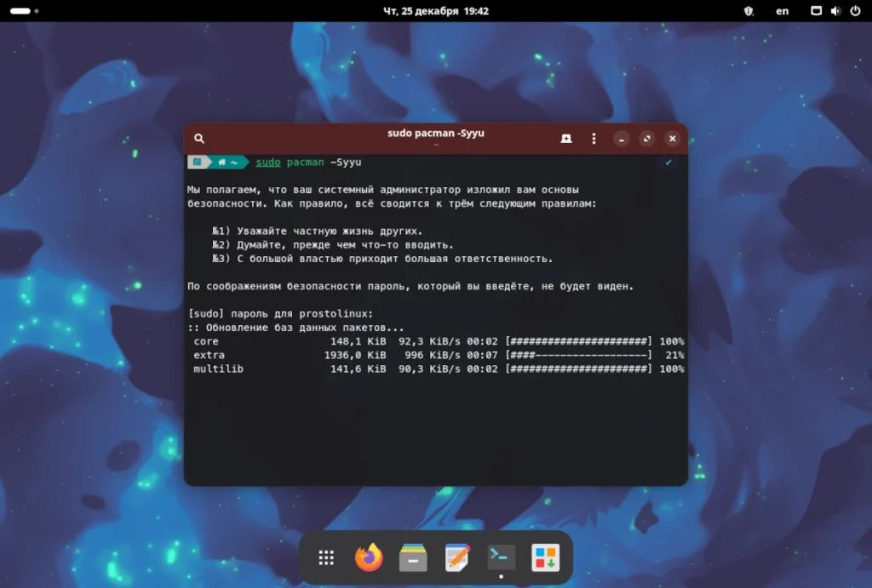Click the "extra" repository row name

click(x=209, y=355)
